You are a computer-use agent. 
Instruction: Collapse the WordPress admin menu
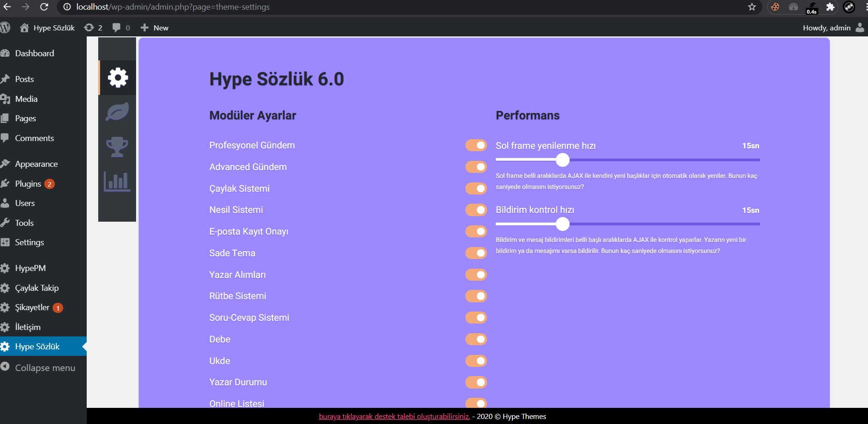tap(43, 368)
